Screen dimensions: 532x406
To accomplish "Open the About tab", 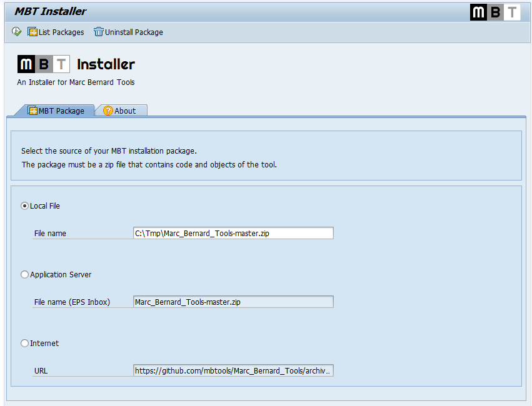I will click(120, 111).
